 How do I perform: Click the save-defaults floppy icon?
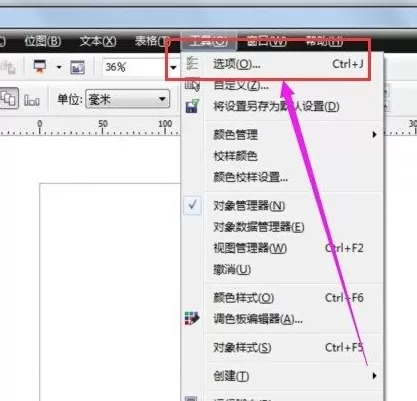[x=192, y=106]
